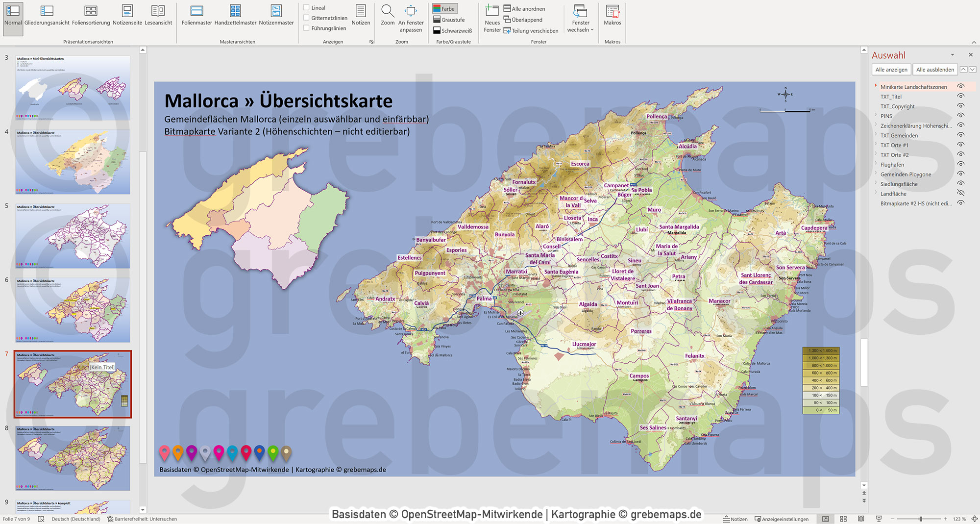This screenshot has height=524, width=980.
Task: Hide the TXT_Copyright object
Action: (x=960, y=106)
